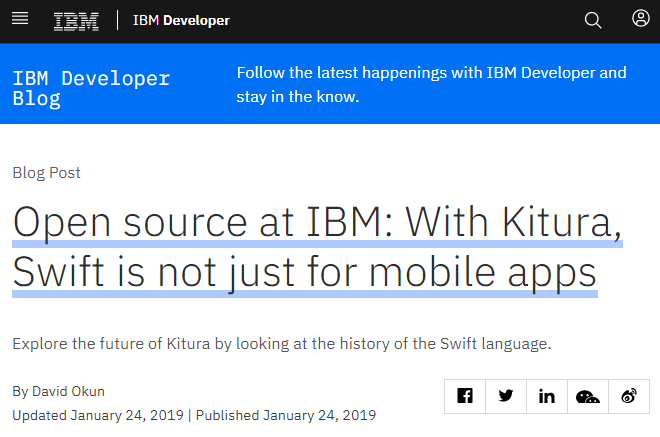
Task: Share article on WeChat
Action: [588, 396]
